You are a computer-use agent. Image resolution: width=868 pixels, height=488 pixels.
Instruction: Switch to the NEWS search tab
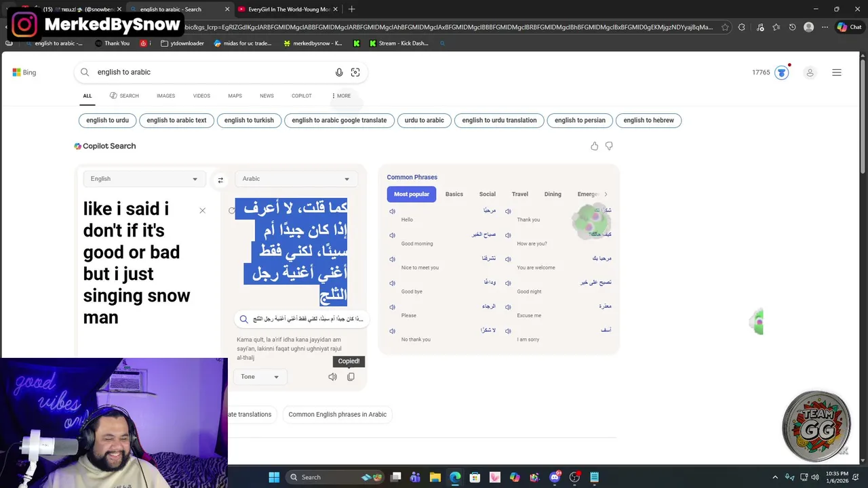click(x=267, y=96)
